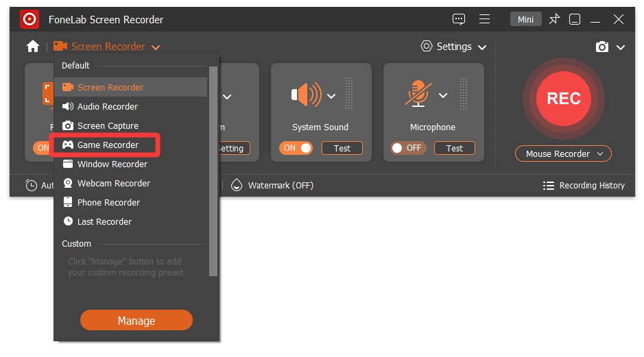Select Screen Recorder in the mode list
The width and height of the screenshot is (644, 357).
click(x=130, y=87)
